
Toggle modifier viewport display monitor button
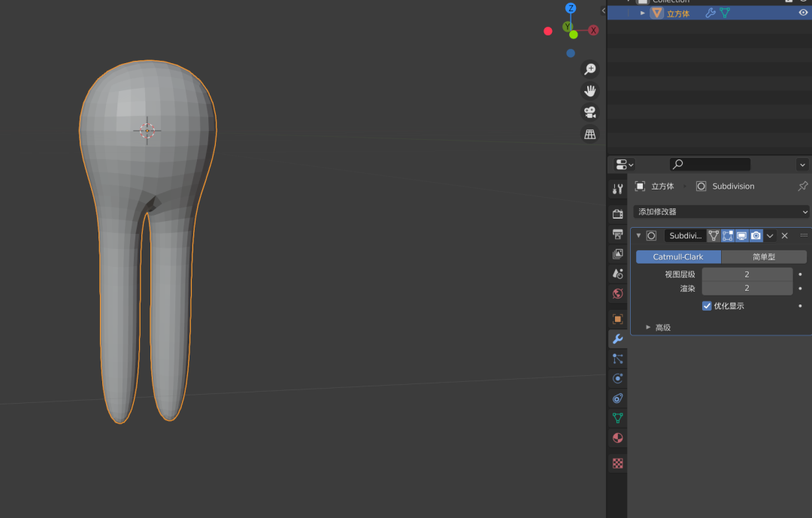click(x=741, y=235)
